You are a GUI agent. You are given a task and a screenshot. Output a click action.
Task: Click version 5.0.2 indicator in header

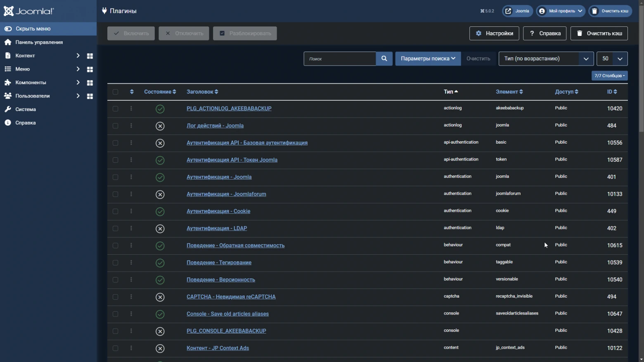[487, 11]
